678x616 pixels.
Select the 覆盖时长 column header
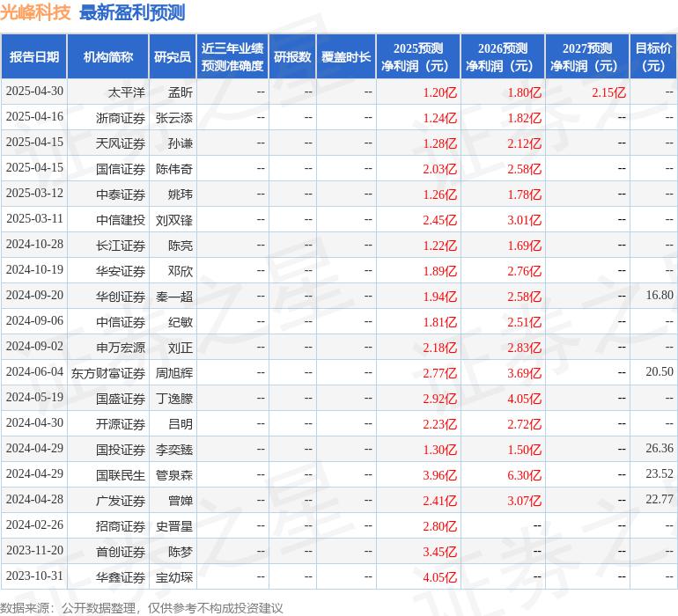click(346, 57)
